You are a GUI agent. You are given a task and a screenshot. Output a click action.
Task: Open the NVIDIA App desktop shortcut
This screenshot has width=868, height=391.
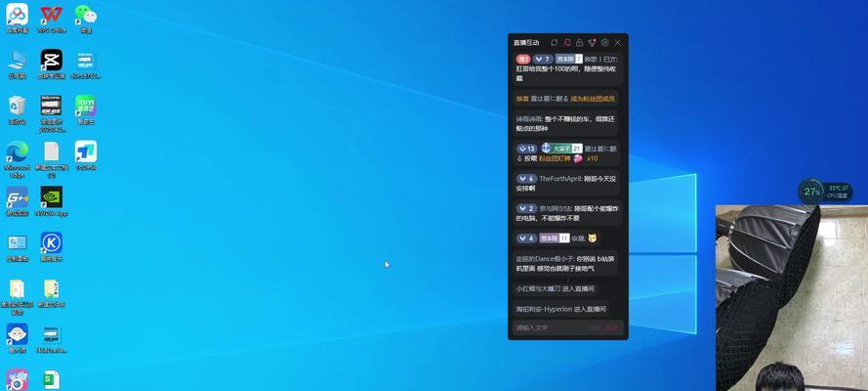52,201
